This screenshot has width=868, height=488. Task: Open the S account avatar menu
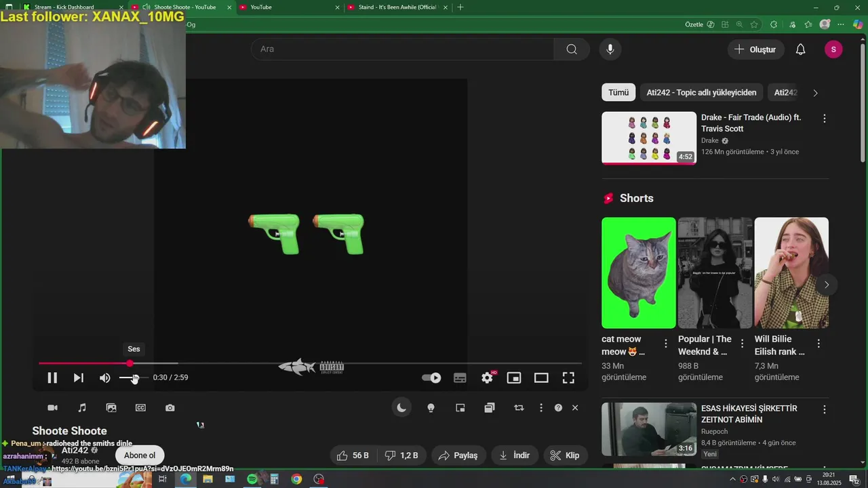[833, 49]
